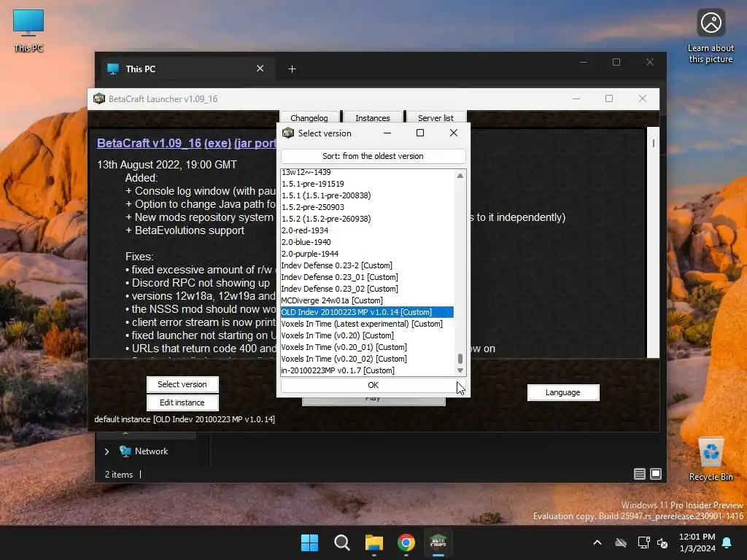The height and width of the screenshot is (560, 747).
Task: Launch Google Chrome from the taskbar
Action: (406, 542)
